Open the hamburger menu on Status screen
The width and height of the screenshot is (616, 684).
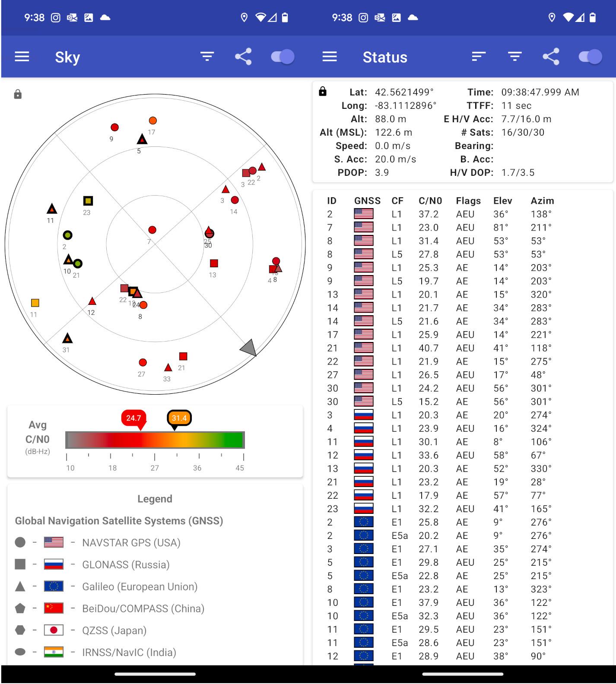pos(330,57)
